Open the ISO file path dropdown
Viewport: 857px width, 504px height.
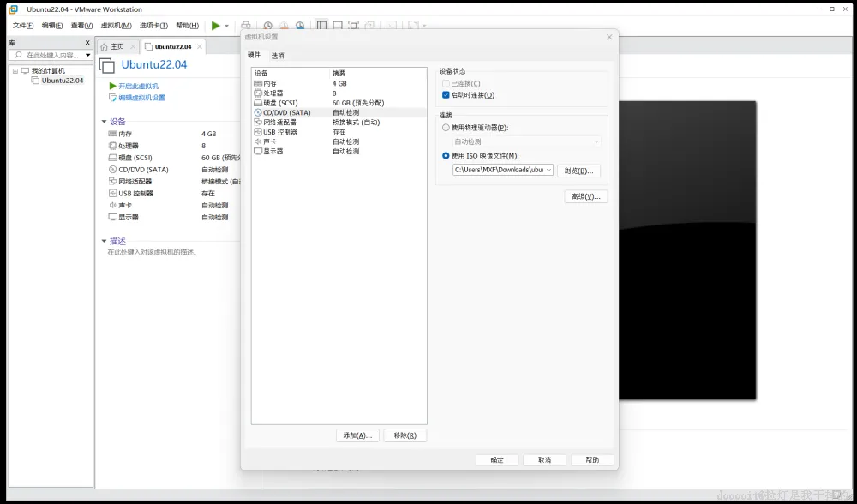point(548,171)
